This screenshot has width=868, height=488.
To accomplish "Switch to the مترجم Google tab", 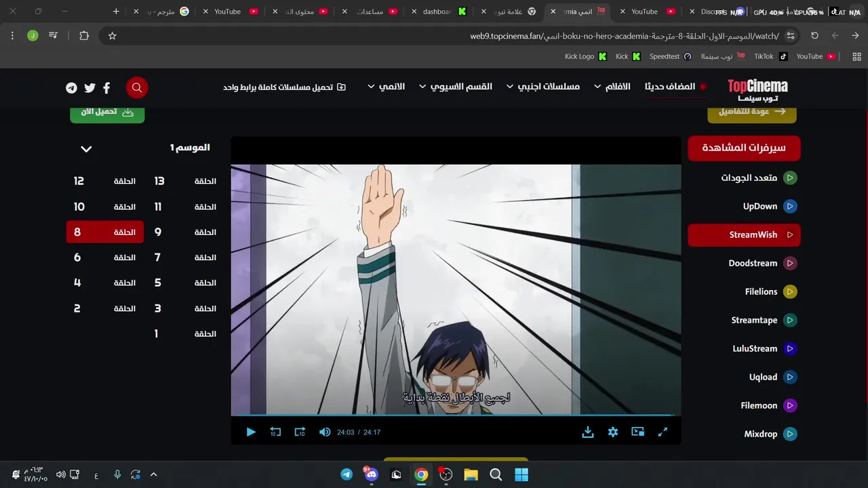I will click(161, 12).
